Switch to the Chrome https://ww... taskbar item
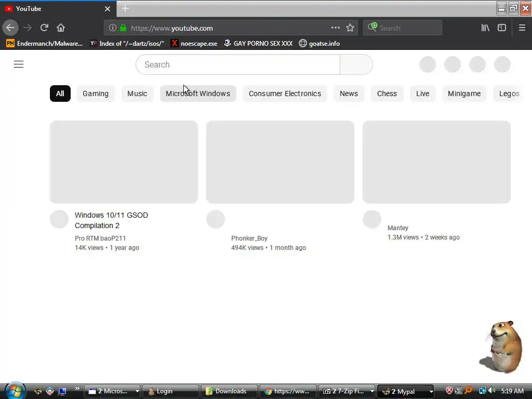 [x=288, y=391]
